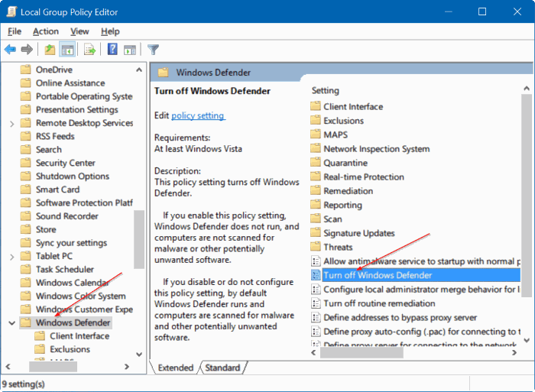535x392 pixels.
Task: Select RSS Feeds in the tree
Action: 55,136
